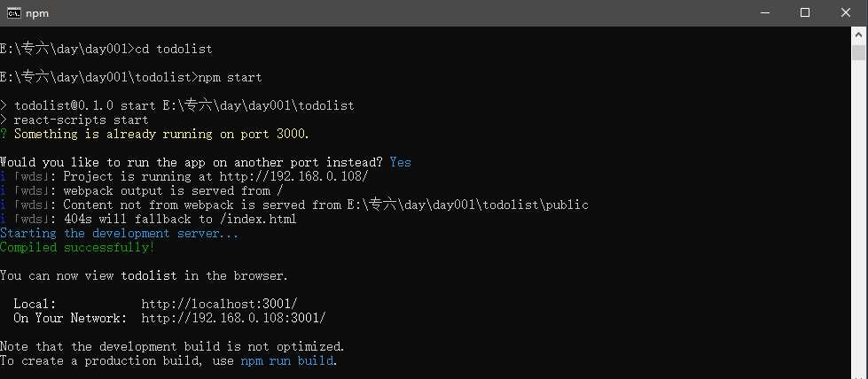This screenshot has width=868, height=379.
Task: Click the scrollbar up arrow
Action: pos(858,35)
